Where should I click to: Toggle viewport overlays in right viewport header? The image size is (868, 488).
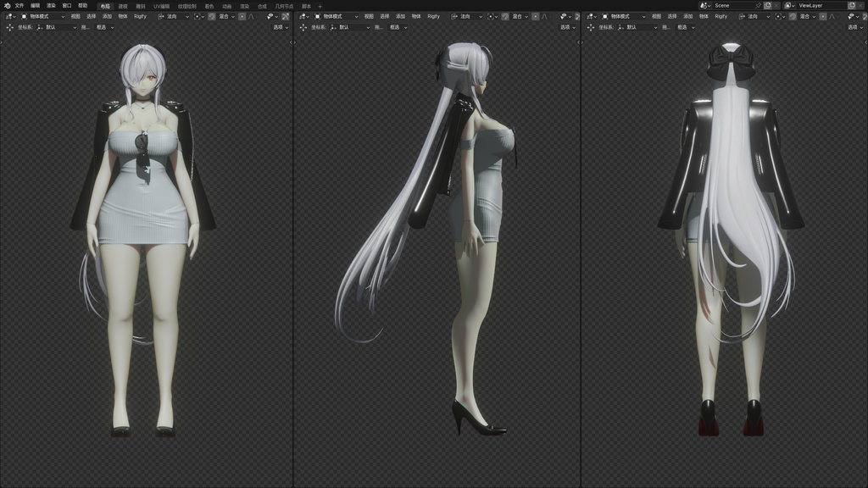863,16
